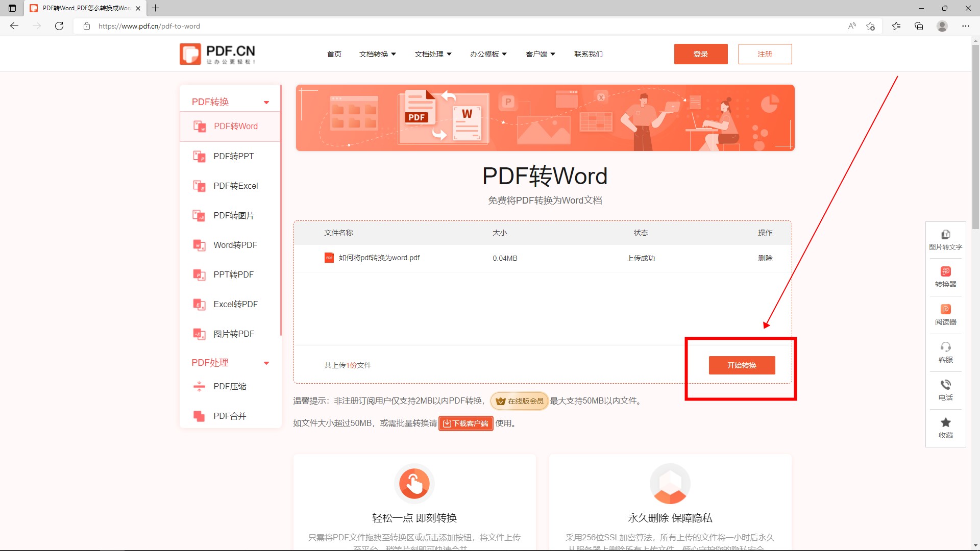This screenshot has height=551, width=980.
Task: Click the PDF压缩 sidebar icon
Action: pyautogui.click(x=199, y=386)
